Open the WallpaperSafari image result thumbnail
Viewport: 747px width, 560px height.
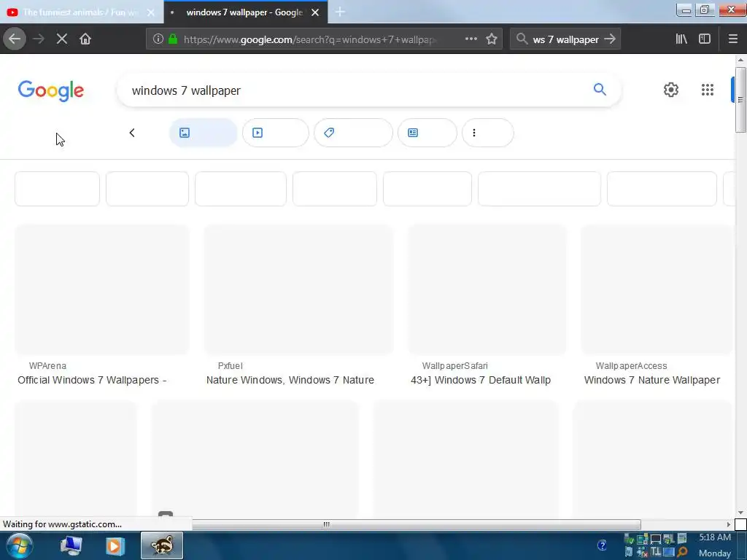pos(487,289)
